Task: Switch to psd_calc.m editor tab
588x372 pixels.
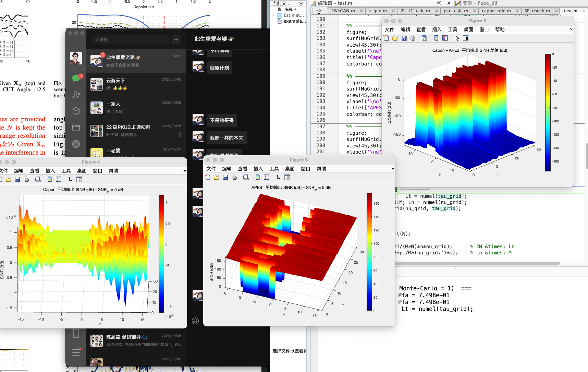Action: point(456,11)
